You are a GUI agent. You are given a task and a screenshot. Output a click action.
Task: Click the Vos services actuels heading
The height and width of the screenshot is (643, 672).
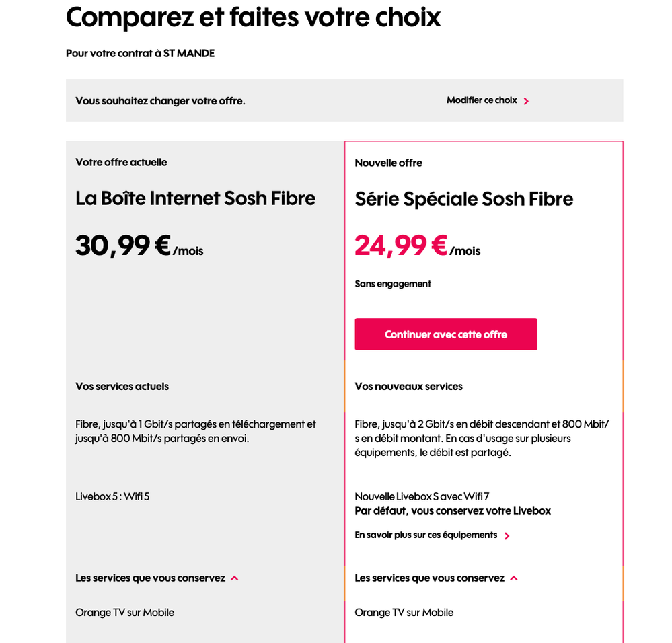click(122, 386)
